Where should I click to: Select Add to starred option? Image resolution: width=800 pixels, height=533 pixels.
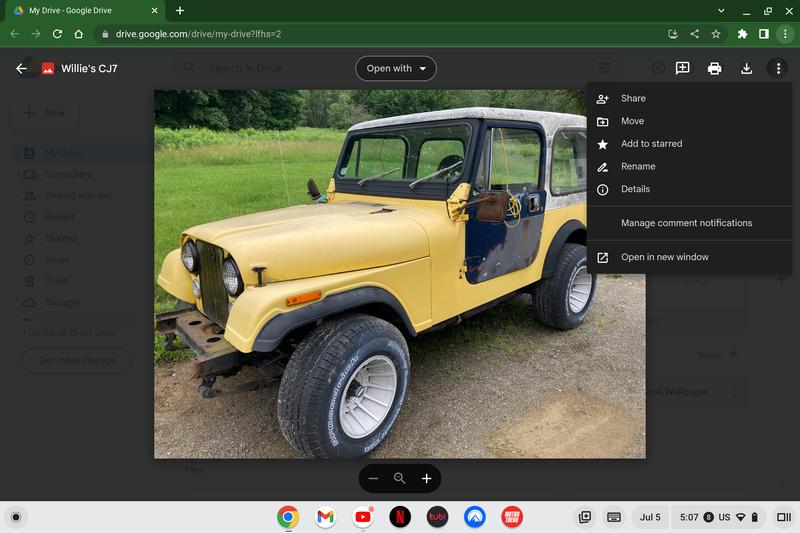click(x=651, y=144)
